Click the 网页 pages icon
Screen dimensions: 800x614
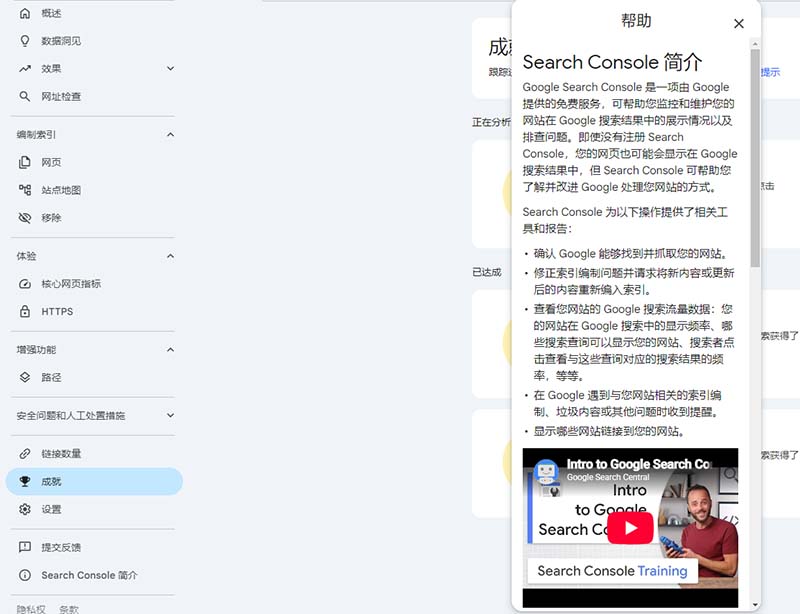click(x=24, y=162)
